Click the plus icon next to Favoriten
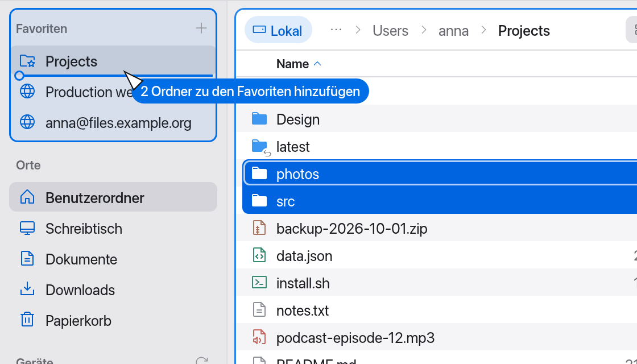Image resolution: width=637 pixels, height=364 pixels. tap(201, 28)
